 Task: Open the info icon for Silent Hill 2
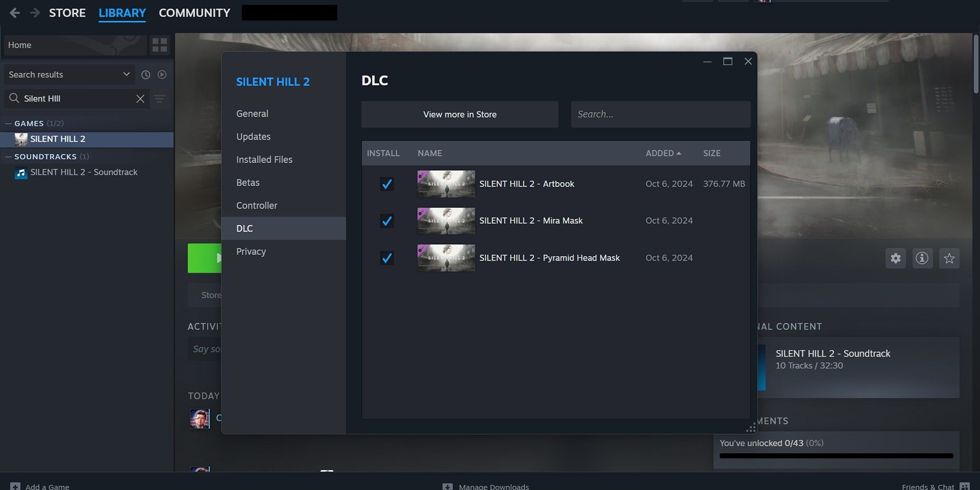[922, 257]
